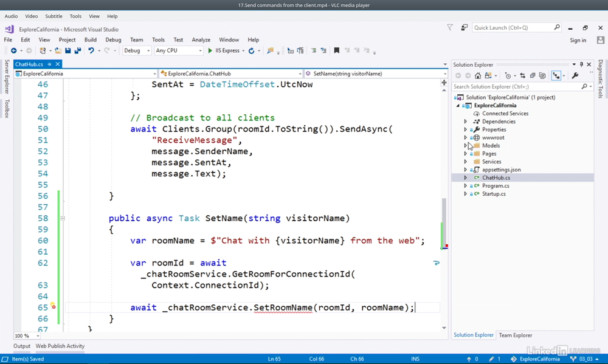Expand the wwwroot folder
Image resolution: width=608 pixels, height=364 pixels.
465,137
